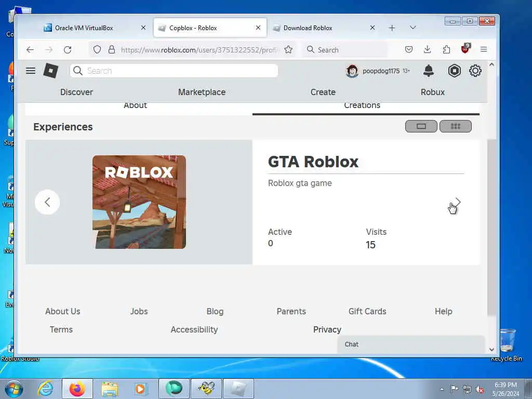This screenshot has width=532, height=399.
Task: Open Discover in Roblox navigation
Action: coord(76,92)
